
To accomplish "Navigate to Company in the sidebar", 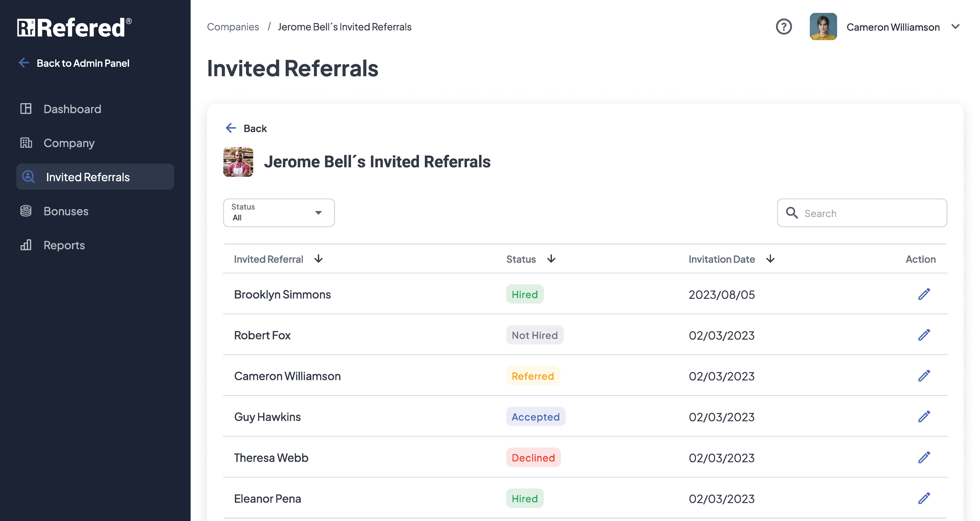I will click(69, 143).
